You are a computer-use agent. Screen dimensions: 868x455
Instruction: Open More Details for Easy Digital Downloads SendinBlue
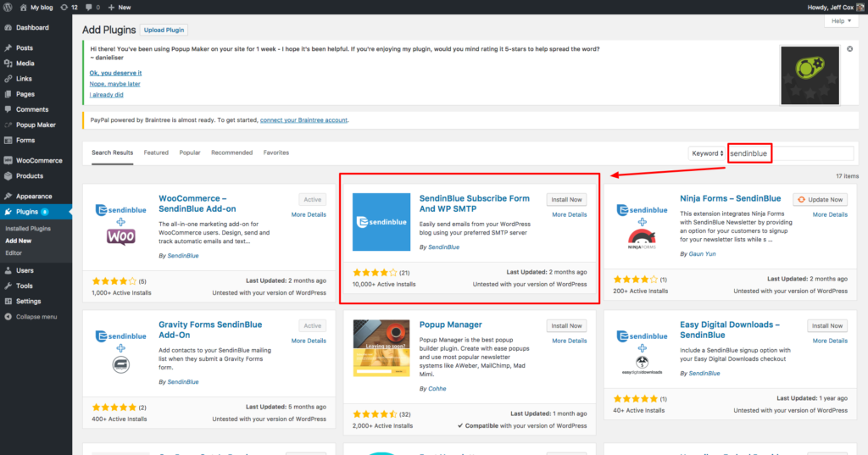[x=830, y=341]
